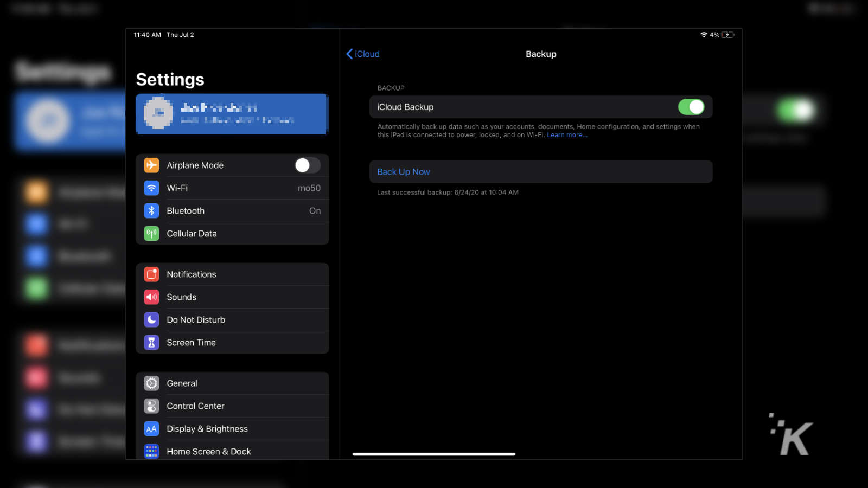Screen dimensions: 868x488
Task: Tap the profile avatar picture
Action: click(158, 113)
